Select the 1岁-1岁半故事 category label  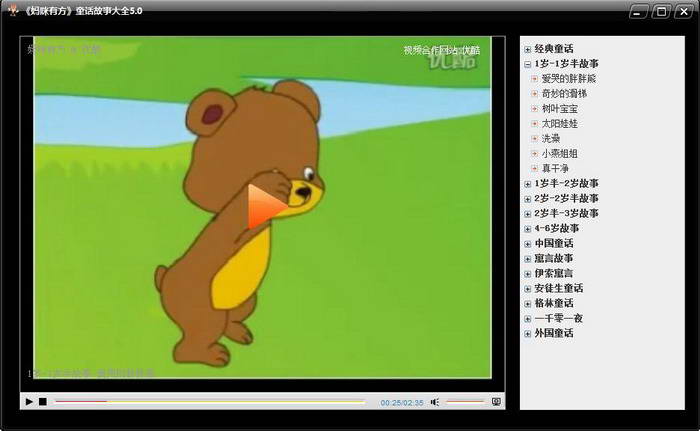coord(566,64)
